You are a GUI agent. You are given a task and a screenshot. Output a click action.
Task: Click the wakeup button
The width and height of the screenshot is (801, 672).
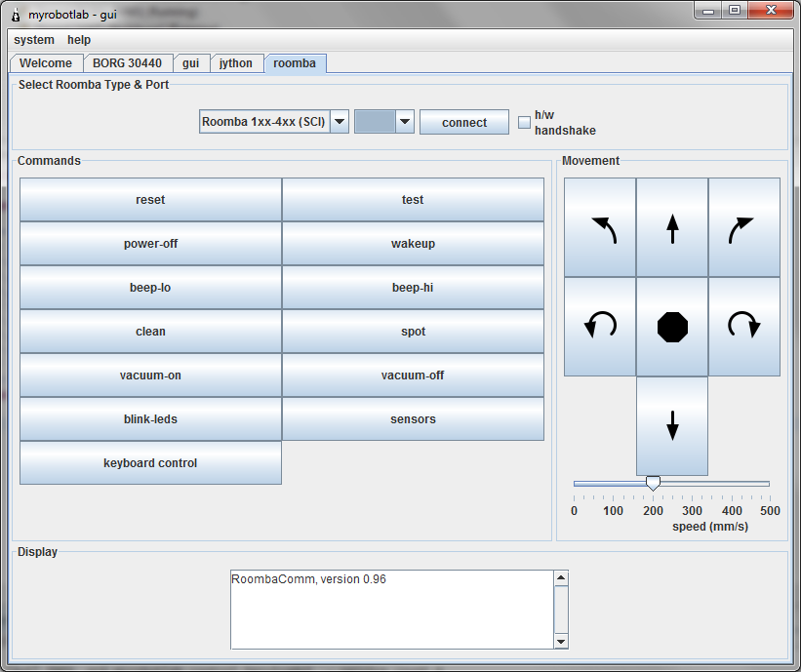coord(413,244)
